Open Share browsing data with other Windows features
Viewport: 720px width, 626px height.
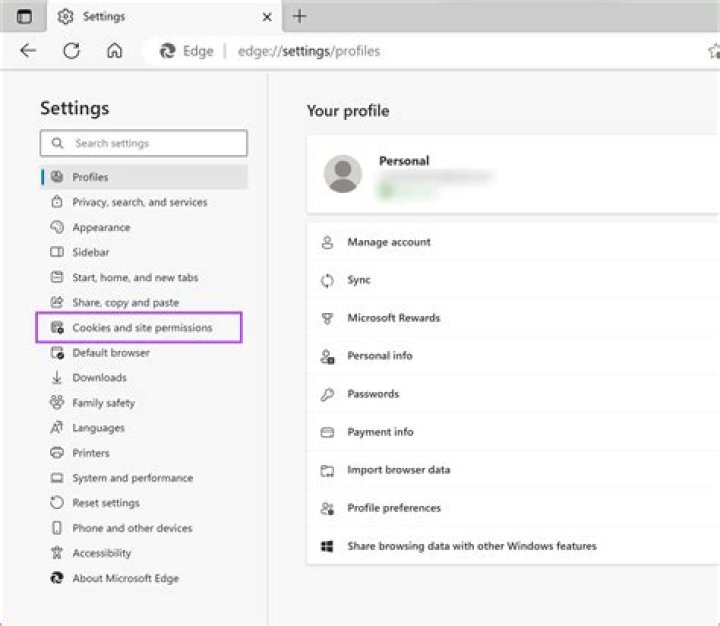click(x=513, y=546)
